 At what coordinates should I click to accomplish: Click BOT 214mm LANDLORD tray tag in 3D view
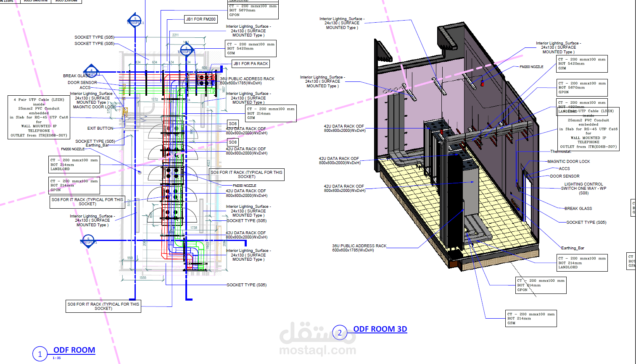click(x=582, y=263)
